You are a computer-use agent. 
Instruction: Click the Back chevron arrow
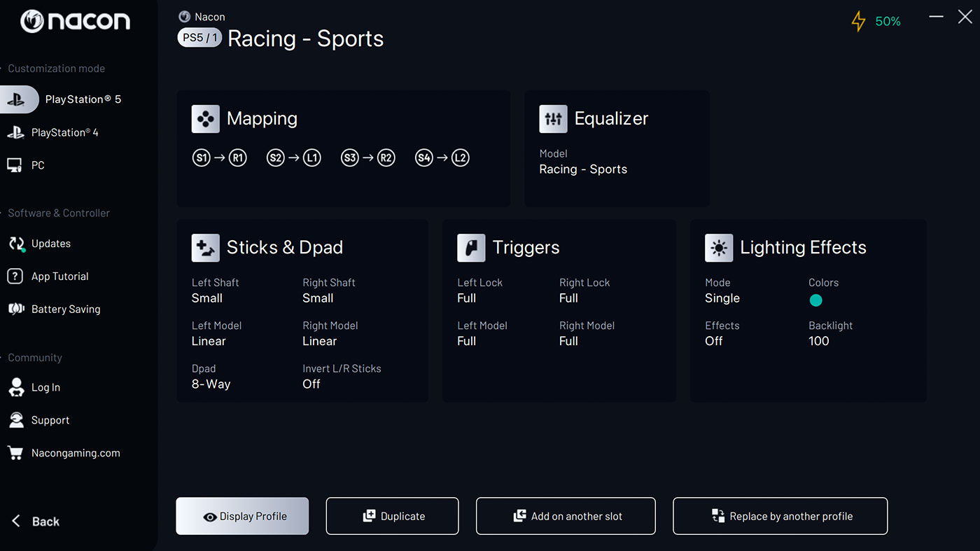(x=16, y=521)
